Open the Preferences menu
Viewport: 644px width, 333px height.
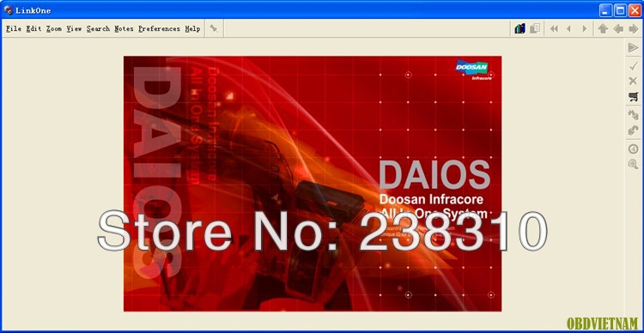click(159, 28)
